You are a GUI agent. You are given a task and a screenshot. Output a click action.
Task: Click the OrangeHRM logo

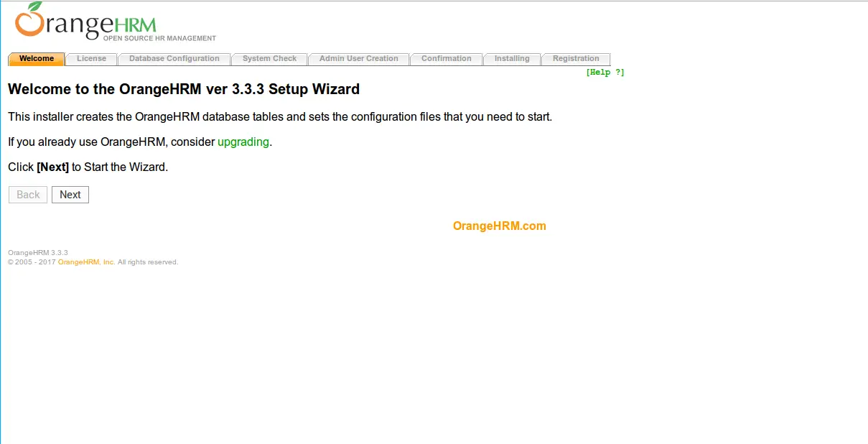pos(116,23)
